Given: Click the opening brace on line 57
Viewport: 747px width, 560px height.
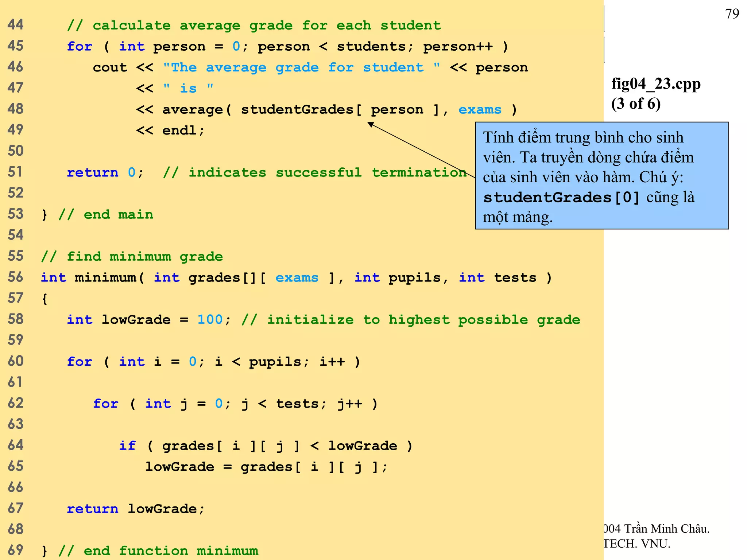Looking at the screenshot, I should pyautogui.click(x=44, y=299).
